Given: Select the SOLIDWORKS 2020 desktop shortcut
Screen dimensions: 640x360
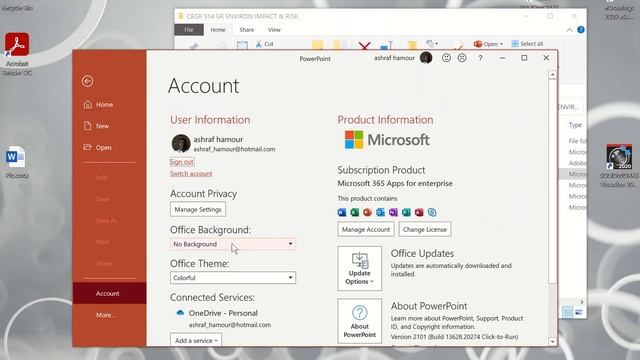Looking at the screenshot, I should (x=619, y=166).
